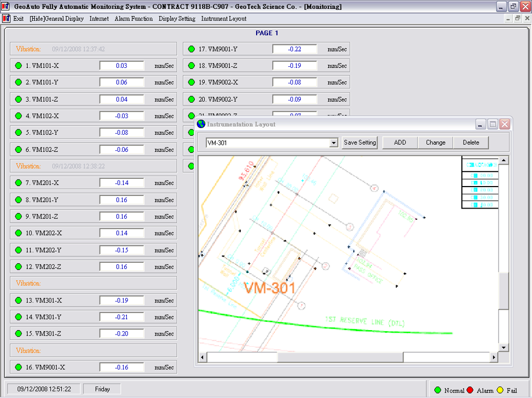Click the status light beside VM202-Z
Screen dimensions: 532x398
coord(18,267)
